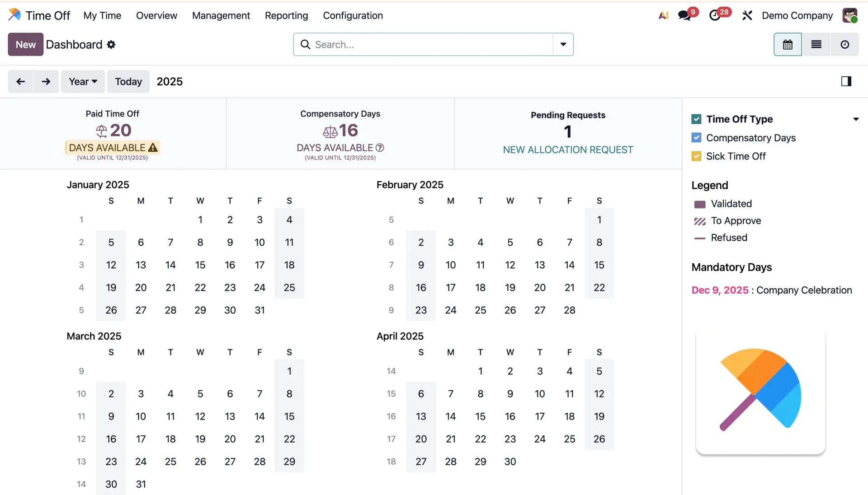Click the help question mark icon
The image size is (868, 495).
click(380, 148)
